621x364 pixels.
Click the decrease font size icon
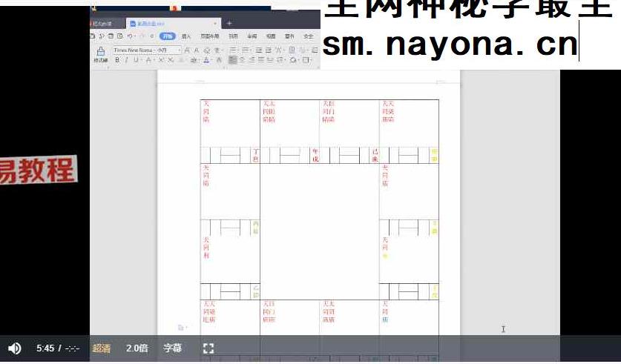click(197, 50)
